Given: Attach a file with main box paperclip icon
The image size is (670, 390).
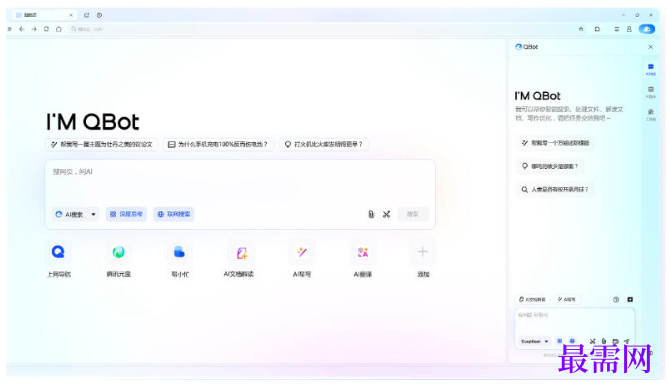Looking at the screenshot, I should point(371,214).
